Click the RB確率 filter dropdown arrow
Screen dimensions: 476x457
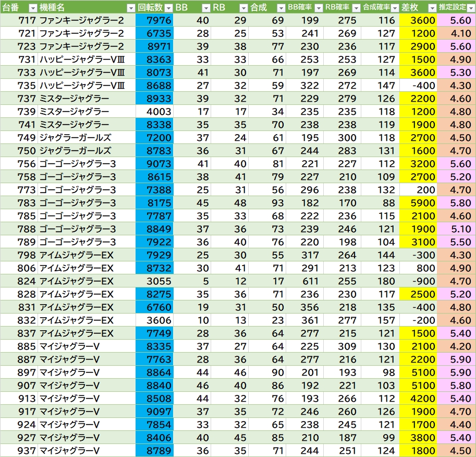pos(356,8)
